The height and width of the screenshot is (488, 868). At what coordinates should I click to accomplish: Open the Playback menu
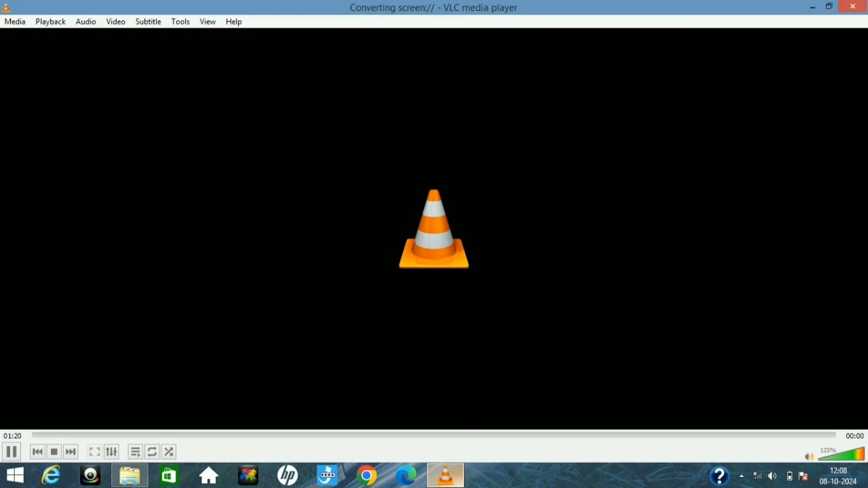(51, 22)
